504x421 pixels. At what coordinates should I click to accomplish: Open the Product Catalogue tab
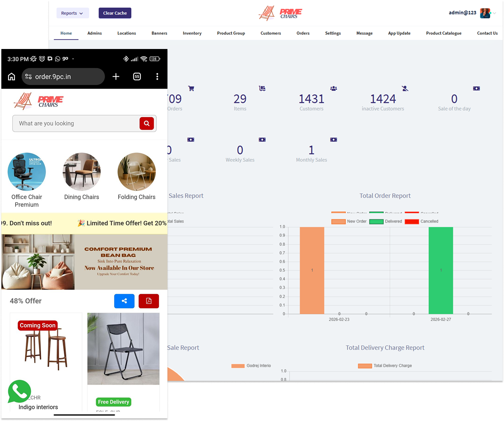tap(443, 33)
